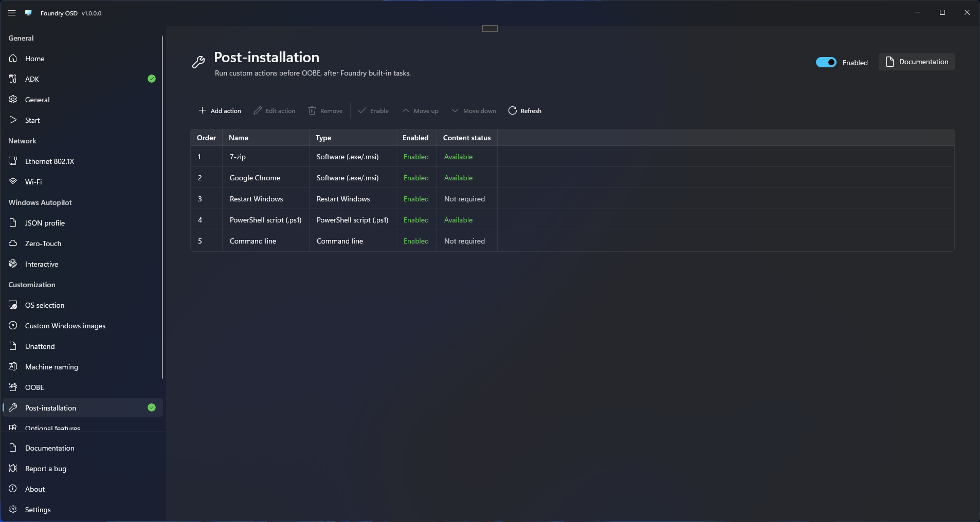This screenshot has height=522, width=980.
Task: Open the OOBE page
Action: tap(82, 387)
